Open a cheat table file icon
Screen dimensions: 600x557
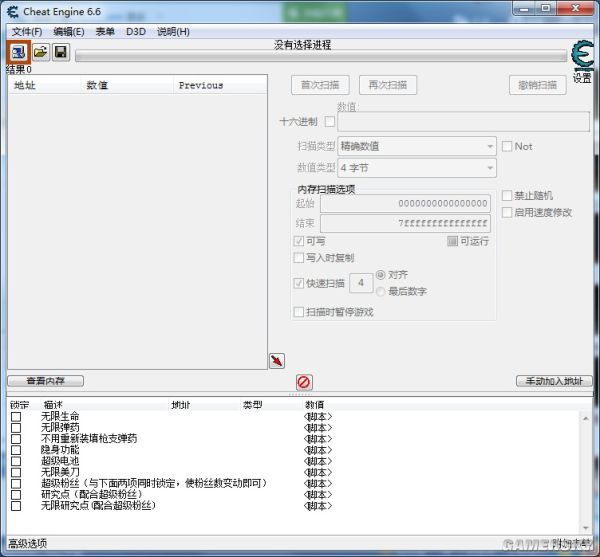coord(41,52)
